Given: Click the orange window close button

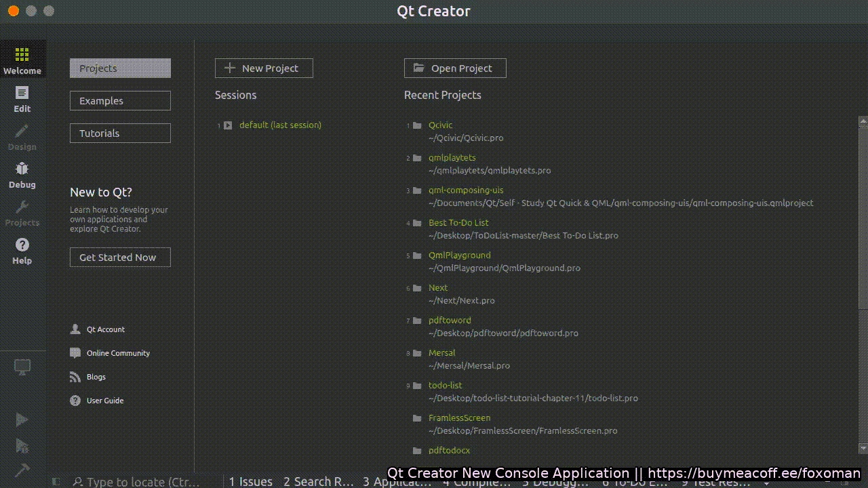Looking at the screenshot, I should pos(13,11).
